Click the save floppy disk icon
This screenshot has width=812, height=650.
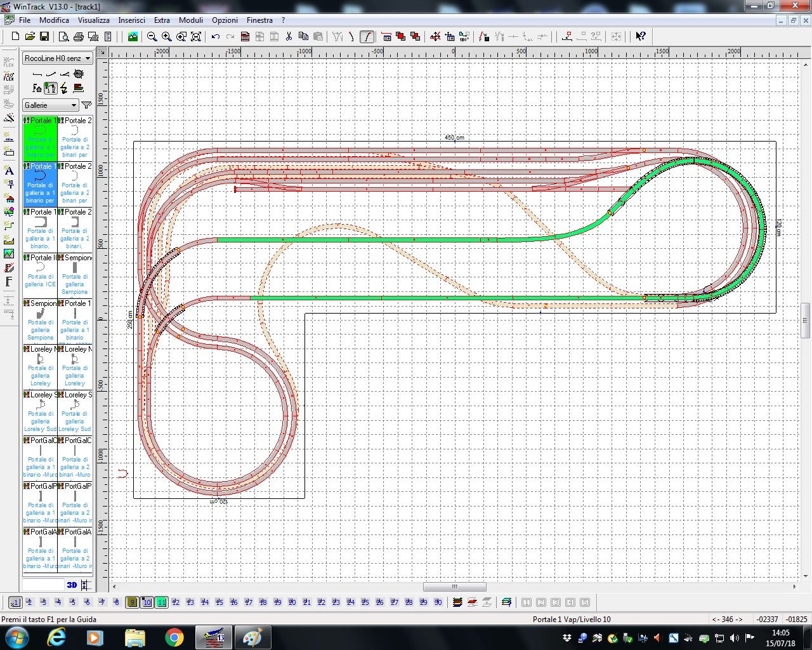click(44, 37)
